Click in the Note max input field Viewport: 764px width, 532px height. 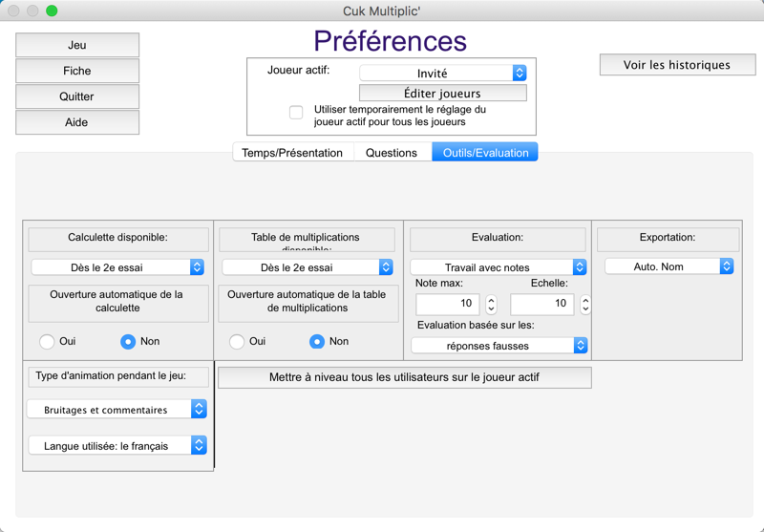tap(447, 304)
